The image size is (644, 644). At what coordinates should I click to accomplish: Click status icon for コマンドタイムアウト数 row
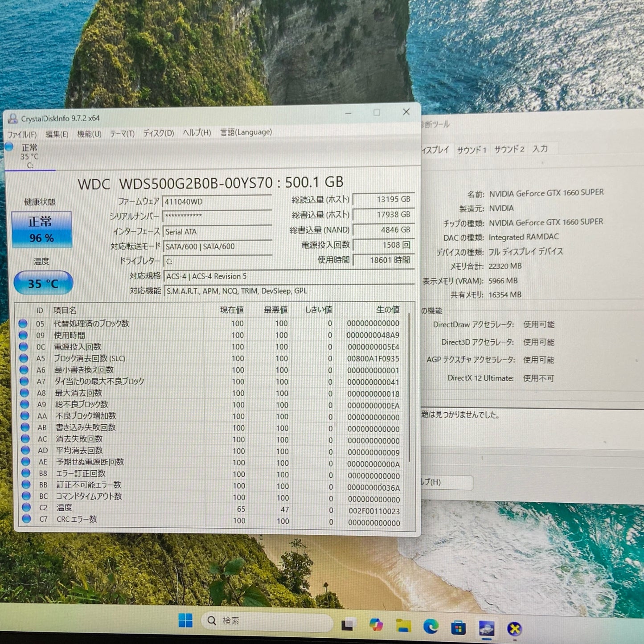(26, 496)
